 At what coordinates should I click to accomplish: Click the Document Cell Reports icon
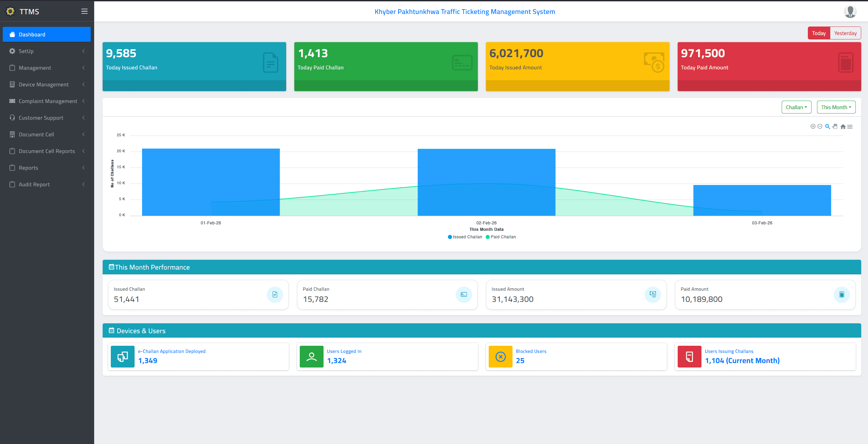coord(12,151)
